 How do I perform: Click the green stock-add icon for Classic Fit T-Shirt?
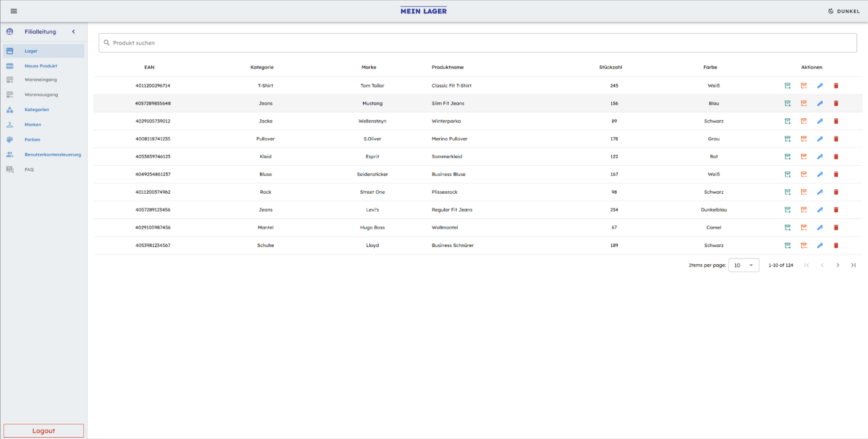[x=787, y=85]
